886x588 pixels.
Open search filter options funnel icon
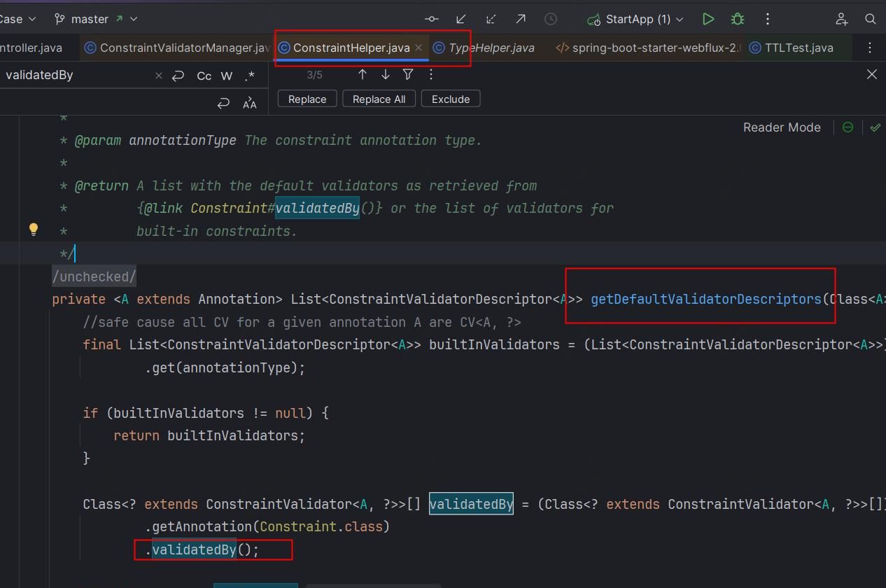coord(408,74)
